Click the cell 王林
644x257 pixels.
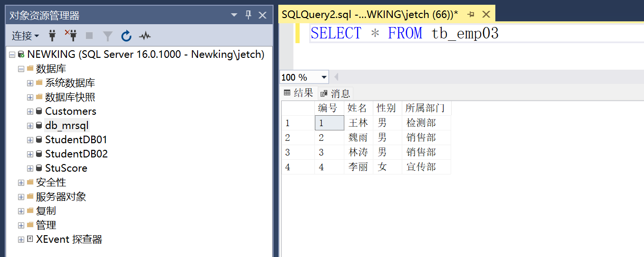coord(359,123)
